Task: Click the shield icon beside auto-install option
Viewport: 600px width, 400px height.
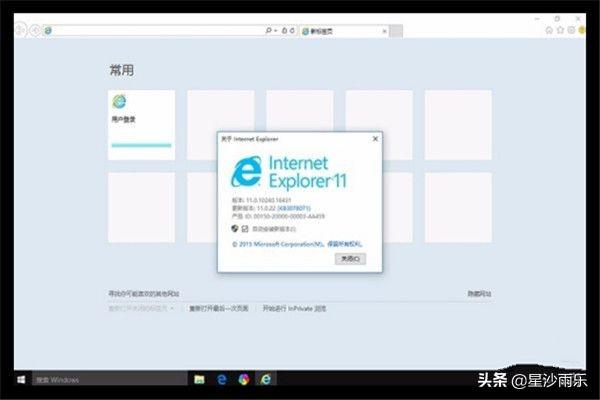Action: tap(235, 229)
